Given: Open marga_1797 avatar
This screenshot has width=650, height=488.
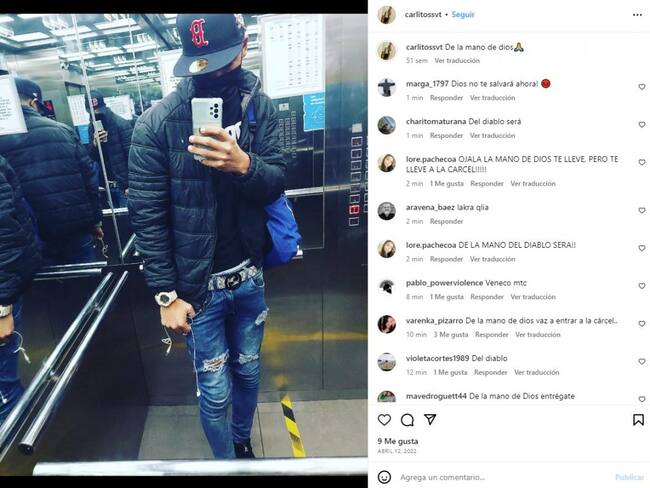Looking at the screenshot, I should pos(386,87).
